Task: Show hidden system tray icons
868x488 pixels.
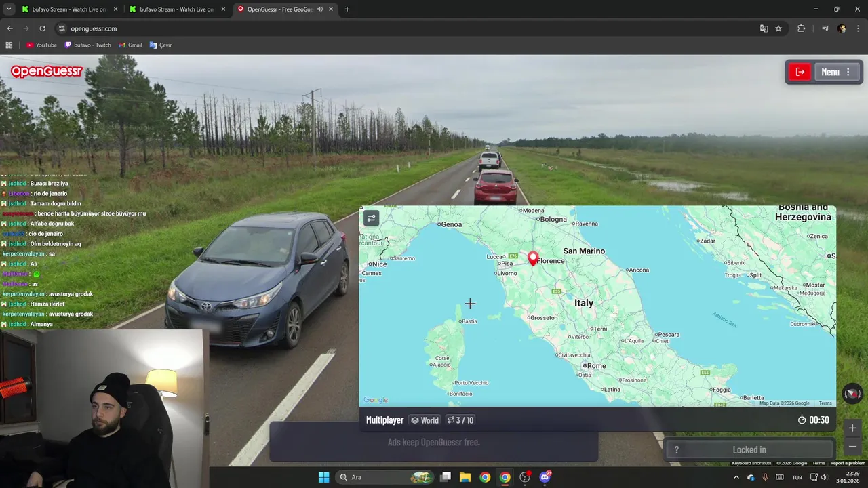Action: coord(736,477)
